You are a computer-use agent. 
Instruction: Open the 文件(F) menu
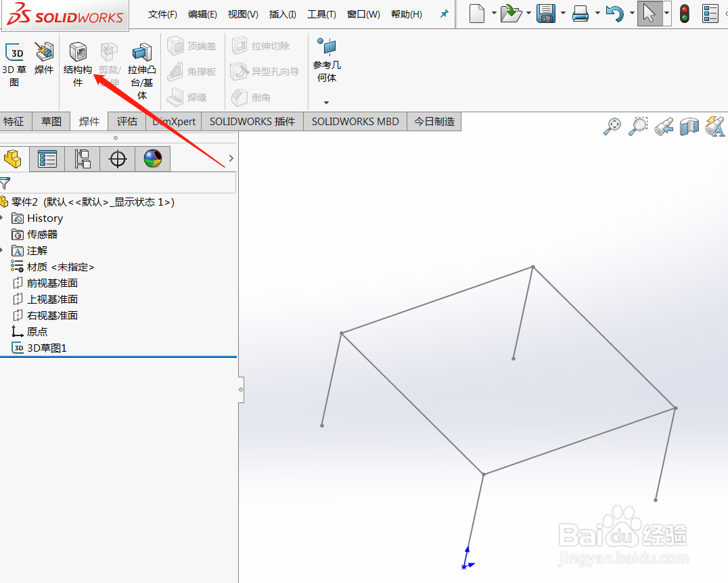(x=162, y=14)
